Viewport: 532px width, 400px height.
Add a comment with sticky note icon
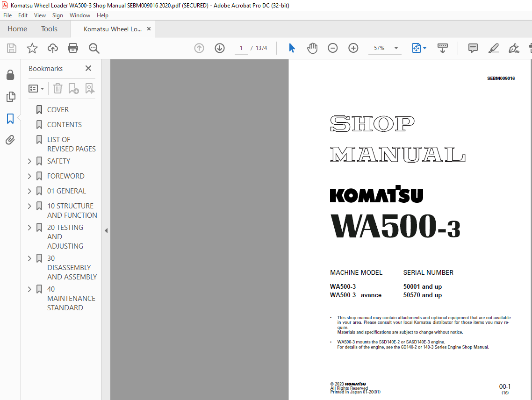pos(473,48)
